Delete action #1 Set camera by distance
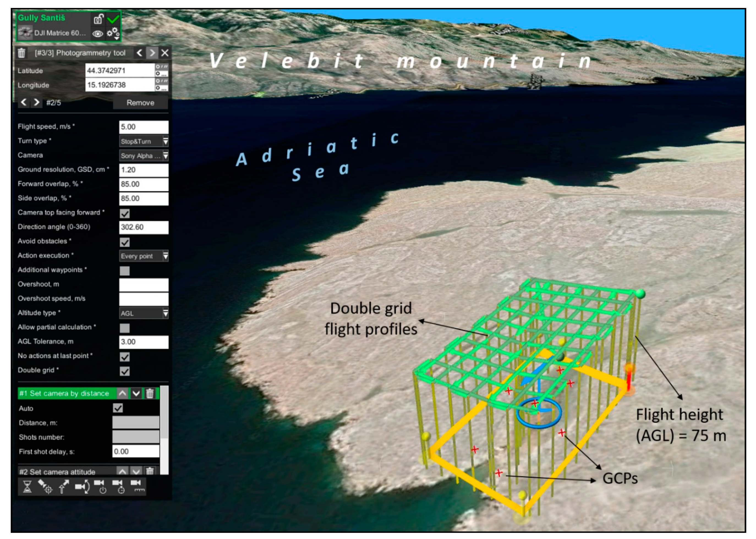This screenshot has width=756, height=539. [150, 393]
